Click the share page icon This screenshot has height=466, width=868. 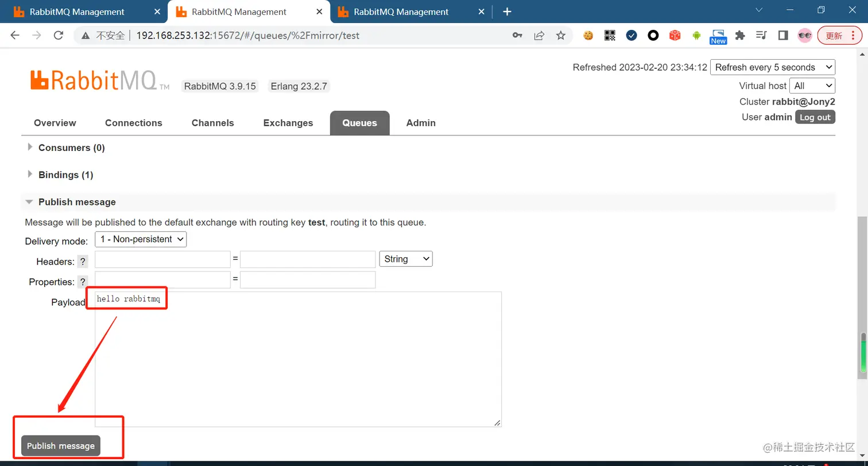pyautogui.click(x=539, y=36)
